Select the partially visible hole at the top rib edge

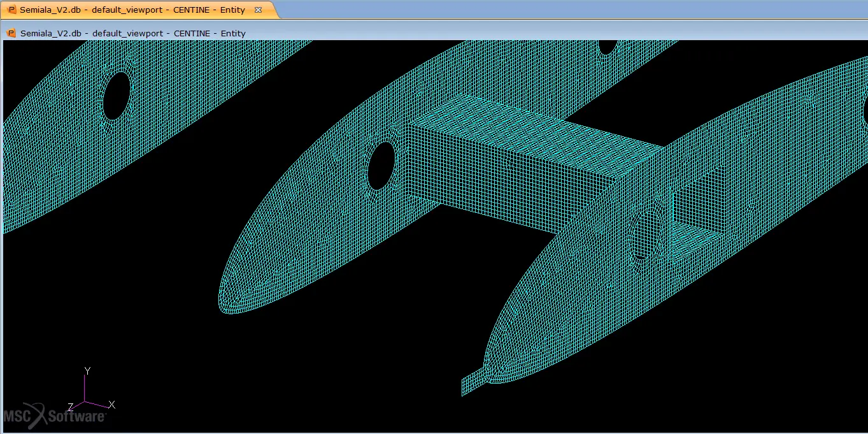click(x=608, y=47)
